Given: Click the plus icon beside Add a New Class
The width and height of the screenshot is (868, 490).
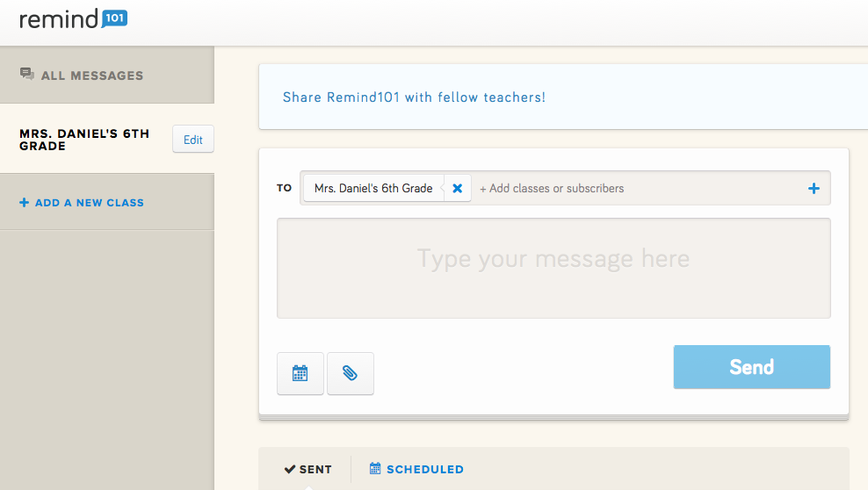Looking at the screenshot, I should pyautogui.click(x=24, y=203).
